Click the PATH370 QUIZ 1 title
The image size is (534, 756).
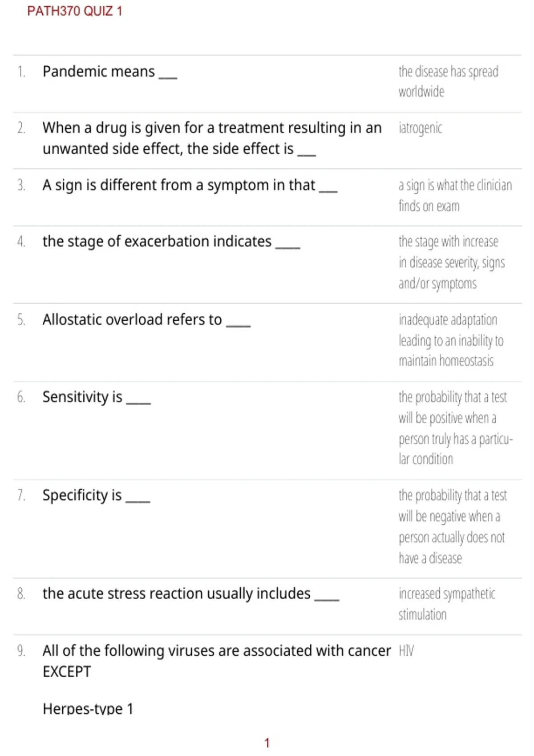74,11
